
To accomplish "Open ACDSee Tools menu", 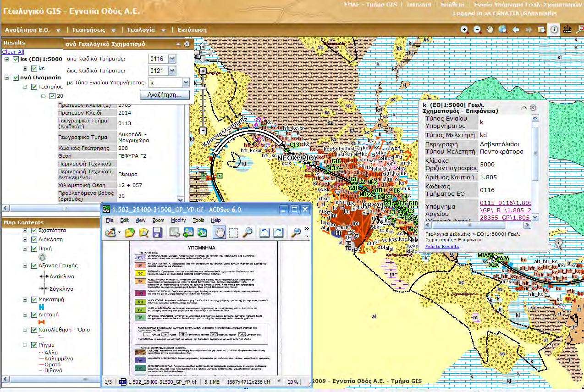I will pyautogui.click(x=198, y=220).
